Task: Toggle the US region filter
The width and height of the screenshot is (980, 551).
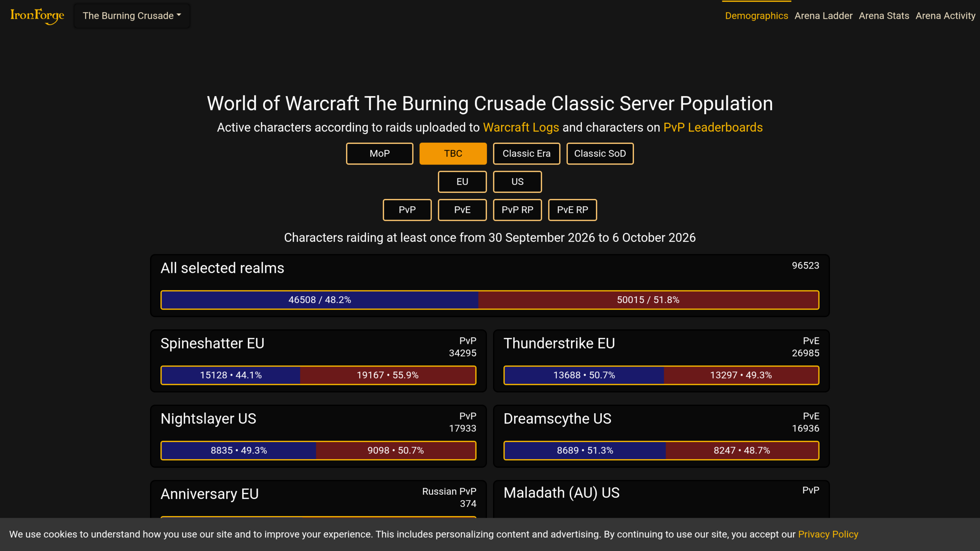Action: [x=517, y=182]
